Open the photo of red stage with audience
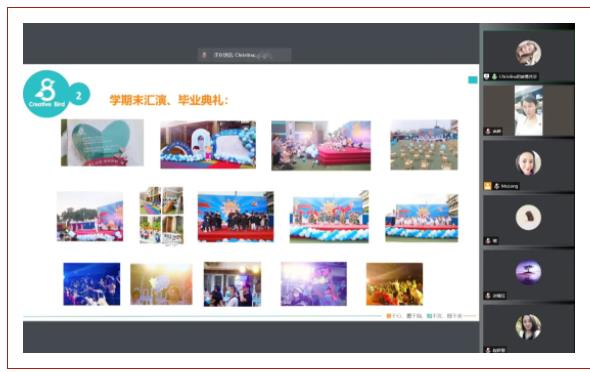Screen dimensions: 590x372 pyautogui.click(x=321, y=145)
